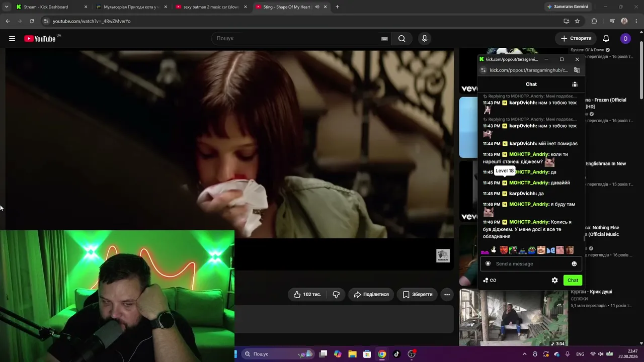The image size is (644, 362).
Task: View site info in the Kick popout address bar
Action: pos(484,70)
